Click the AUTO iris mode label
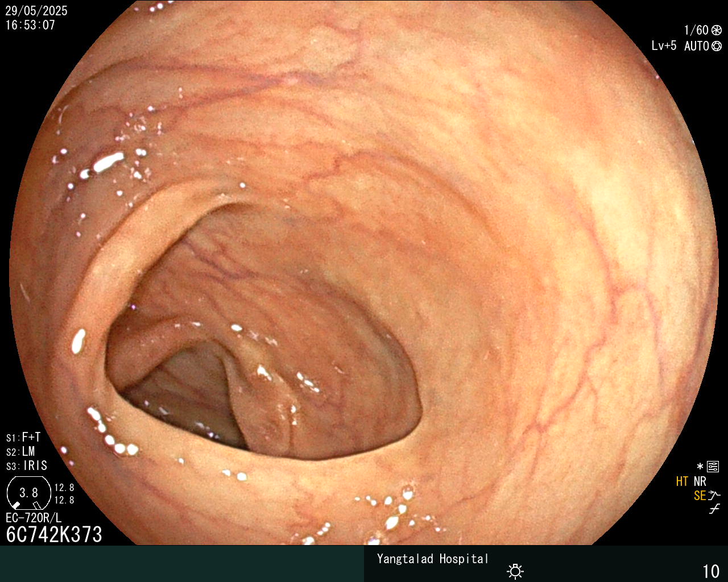 point(697,47)
